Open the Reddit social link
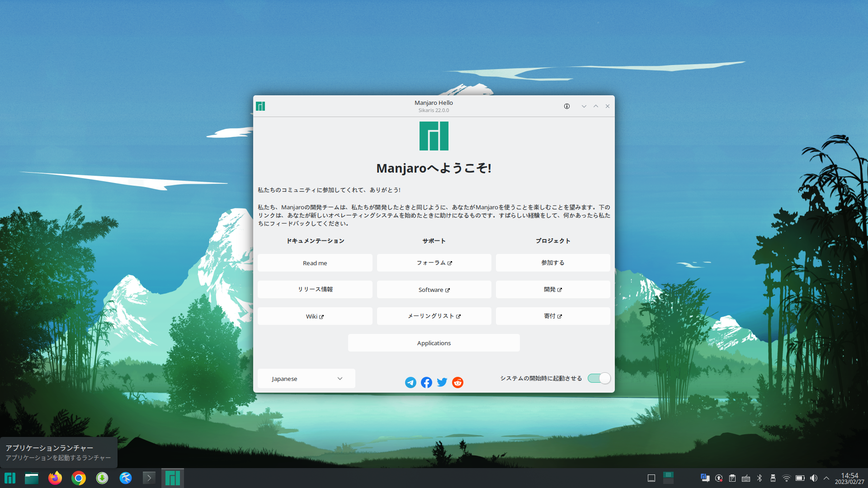 click(458, 382)
